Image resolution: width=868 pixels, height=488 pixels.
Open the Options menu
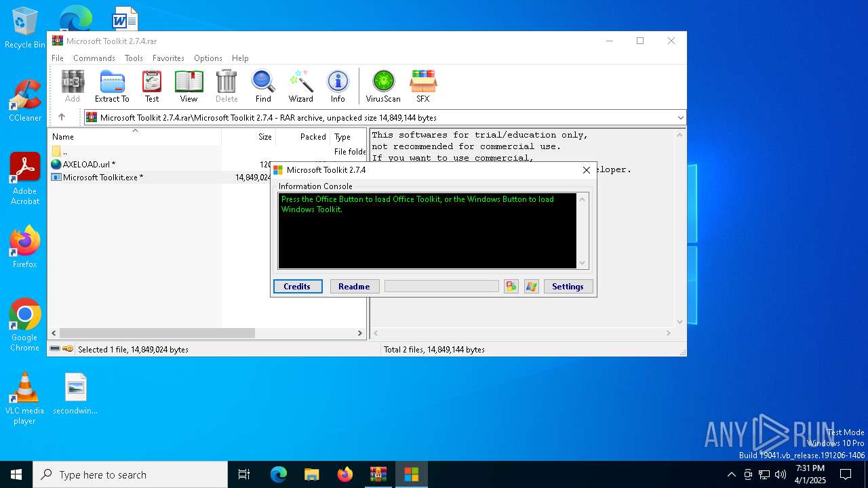coord(208,58)
